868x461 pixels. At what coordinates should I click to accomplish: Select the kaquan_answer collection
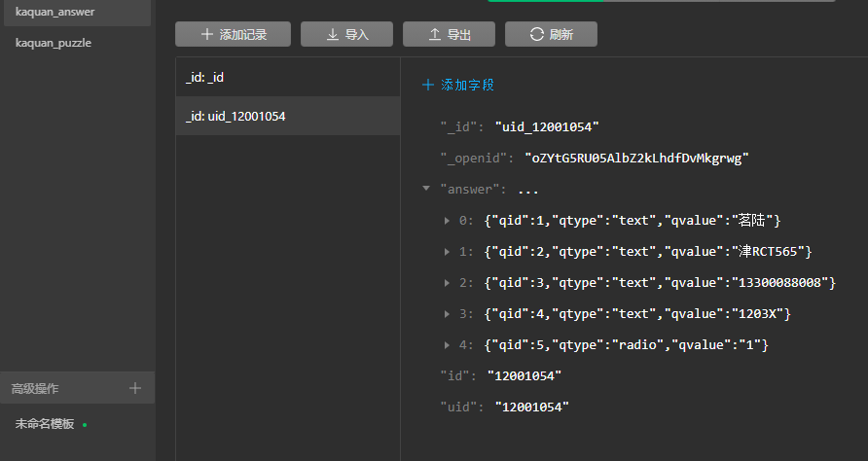pos(78,12)
